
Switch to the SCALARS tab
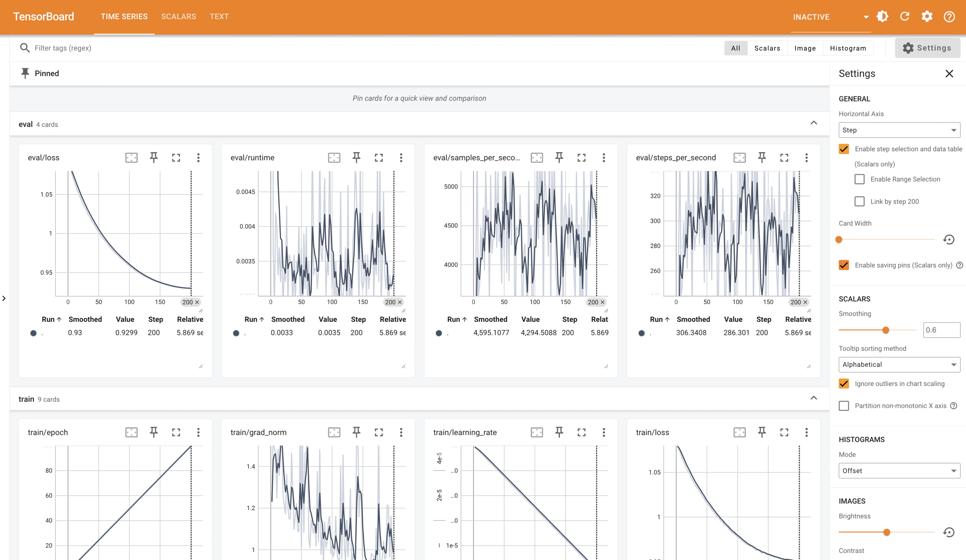click(179, 17)
